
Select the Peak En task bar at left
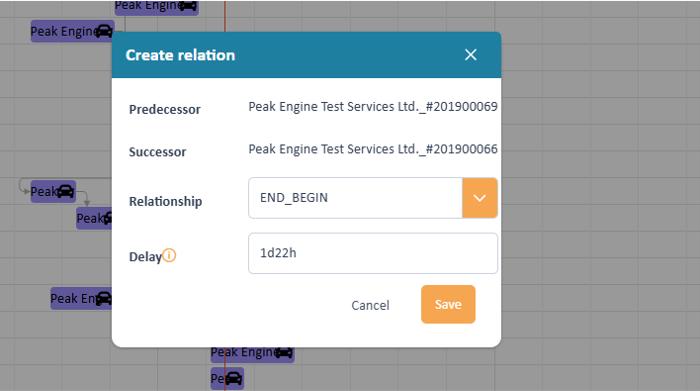[x=81, y=298]
